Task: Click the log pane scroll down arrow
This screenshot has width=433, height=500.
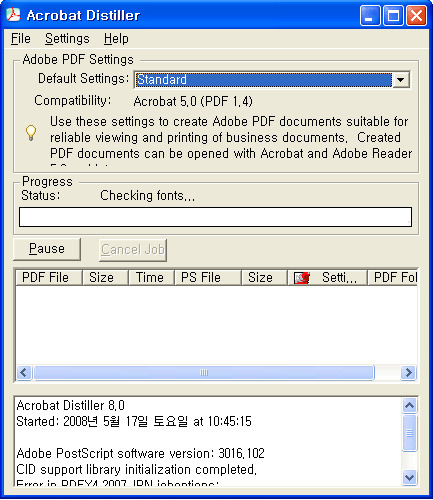Action: [x=409, y=477]
